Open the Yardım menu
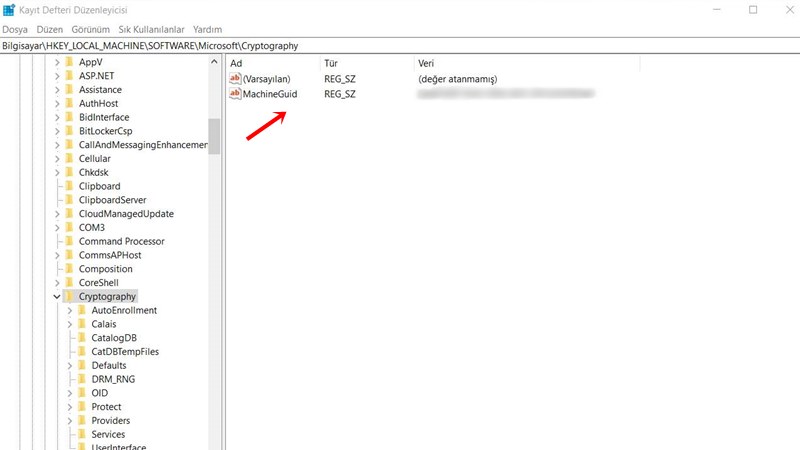Image resolution: width=800 pixels, height=450 pixels. (x=207, y=30)
